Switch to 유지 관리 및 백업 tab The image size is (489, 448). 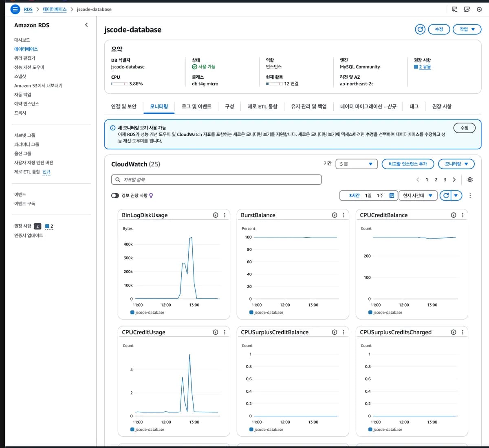coord(308,106)
